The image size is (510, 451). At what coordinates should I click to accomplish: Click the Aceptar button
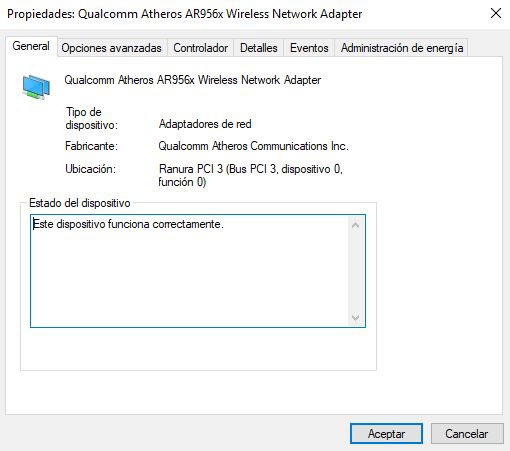(x=386, y=434)
